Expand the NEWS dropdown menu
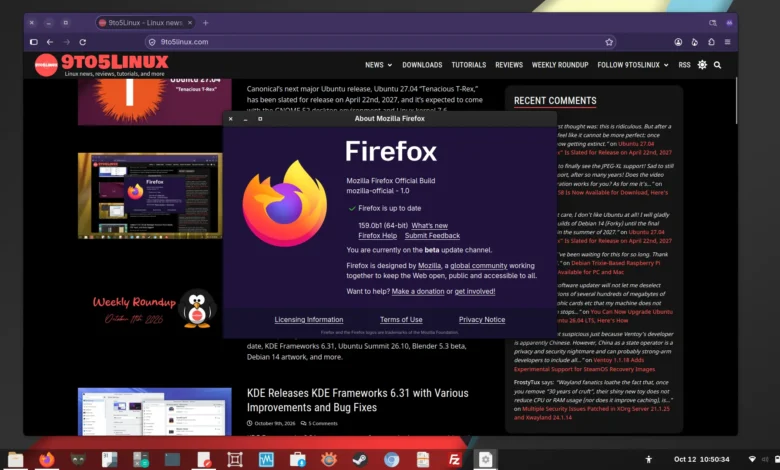Image resolution: width=780 pixels, height=470 pixels. [379, 65]
